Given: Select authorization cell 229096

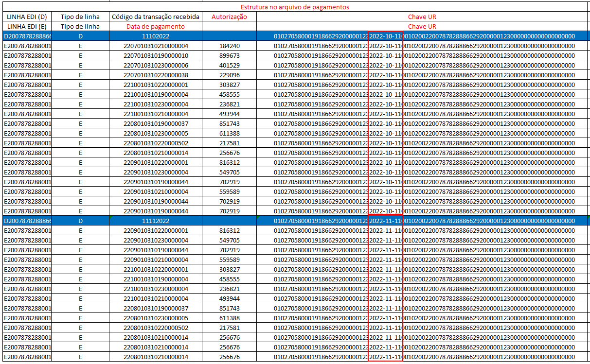Looking at the screenshot, I should tap(229, 75).
